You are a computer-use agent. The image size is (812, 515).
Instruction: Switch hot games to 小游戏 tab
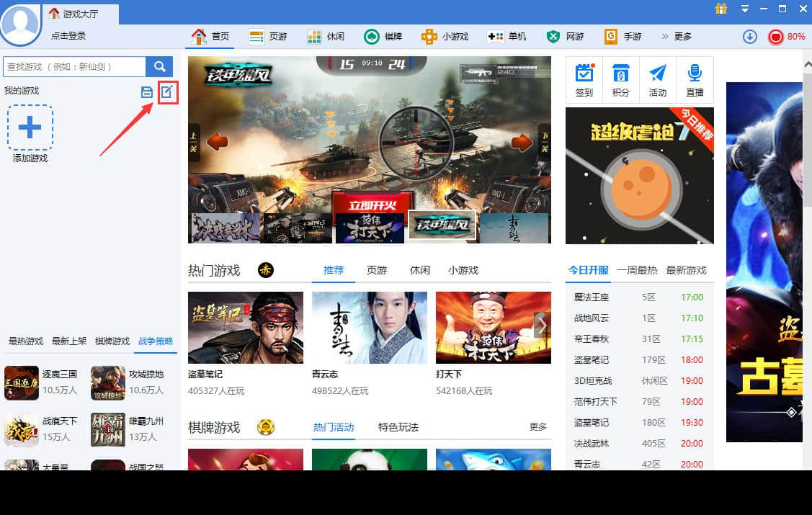click(463, 270)
